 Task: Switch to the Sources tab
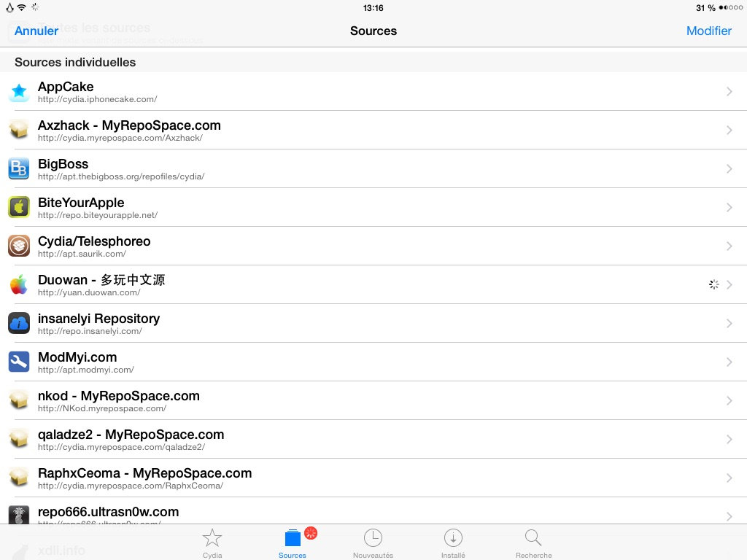(293, 543)
